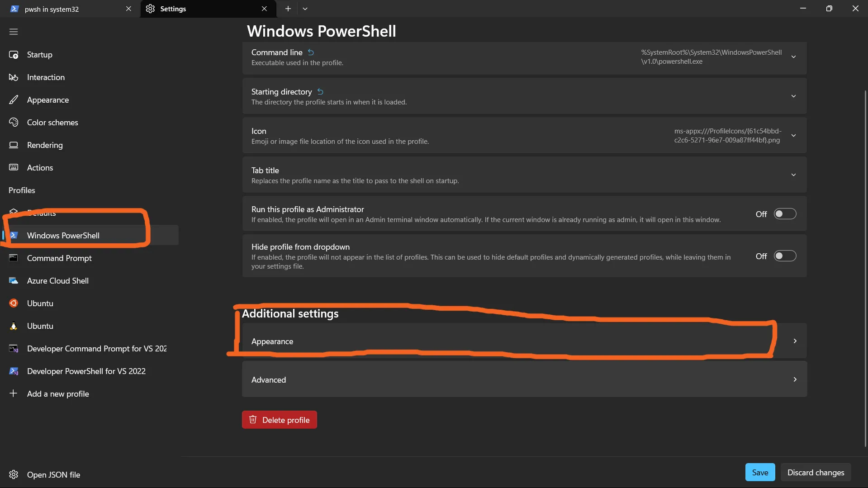Click the Color schemes palette icon

pos(14,123)
